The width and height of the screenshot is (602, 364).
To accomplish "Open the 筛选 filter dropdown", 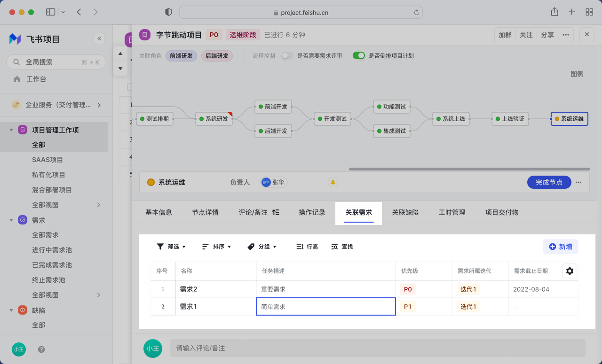I will point(171,247).
